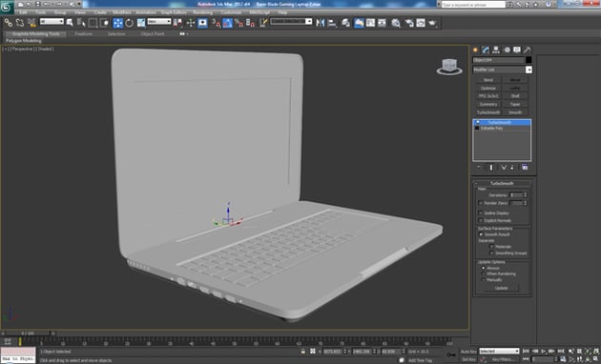Toggle the Select and Manipulate tool
The height and width of the screenshot is (364, 601).
click(x=191, y=23)
